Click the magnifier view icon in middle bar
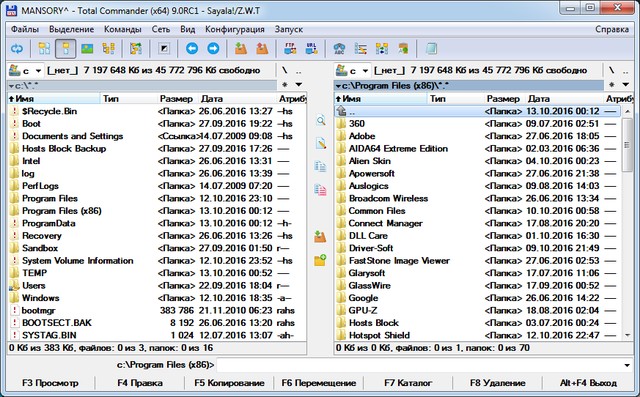Image resolution: width=640 pixels, height=397 pixels. click(321, 121)
